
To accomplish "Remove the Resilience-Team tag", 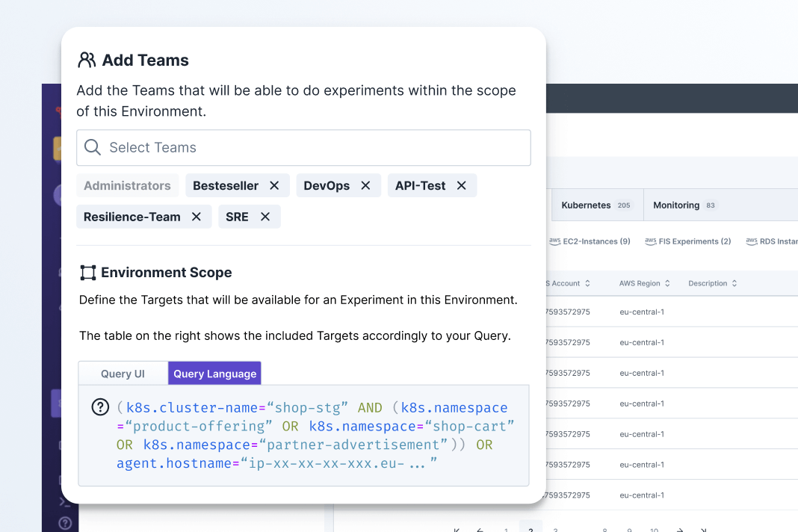I will pos(197,217).
